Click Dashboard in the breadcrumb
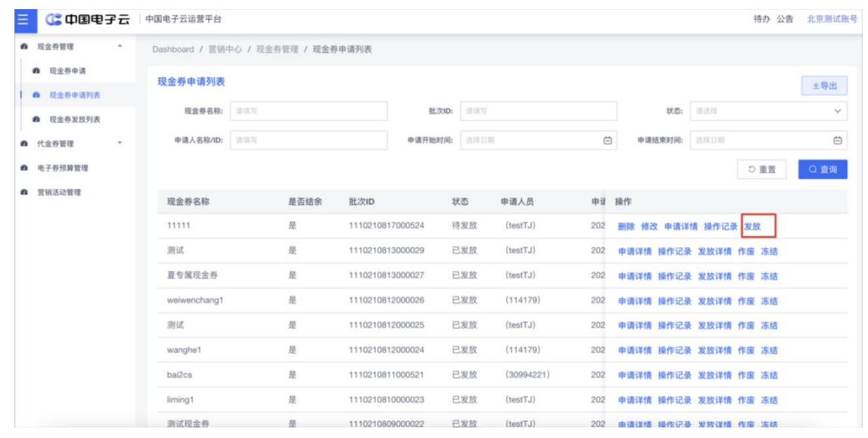Viewport: 868px width, 438px height. [x=173, y=50]
